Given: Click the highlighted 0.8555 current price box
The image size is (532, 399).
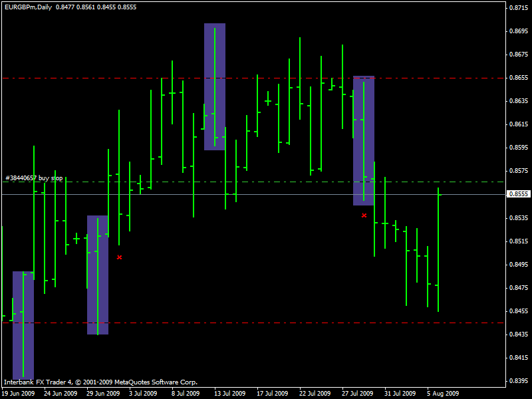Looking at the screenshot, I should 518,194.
